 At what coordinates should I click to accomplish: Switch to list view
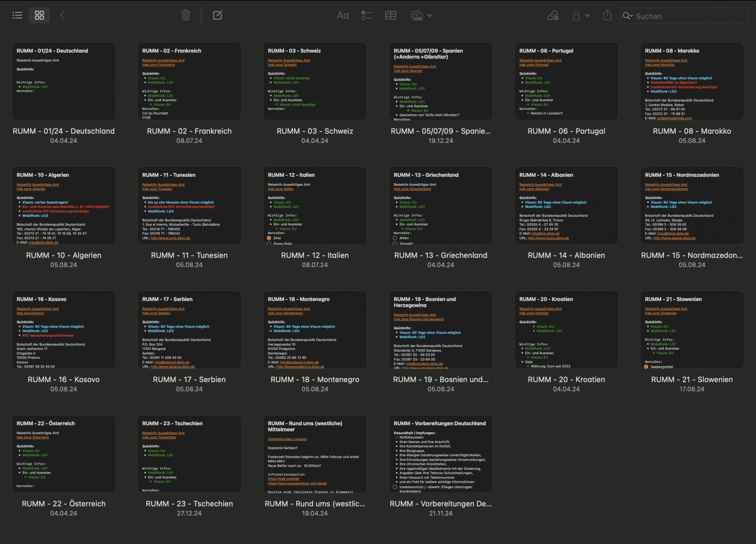[x=17, y=15]
